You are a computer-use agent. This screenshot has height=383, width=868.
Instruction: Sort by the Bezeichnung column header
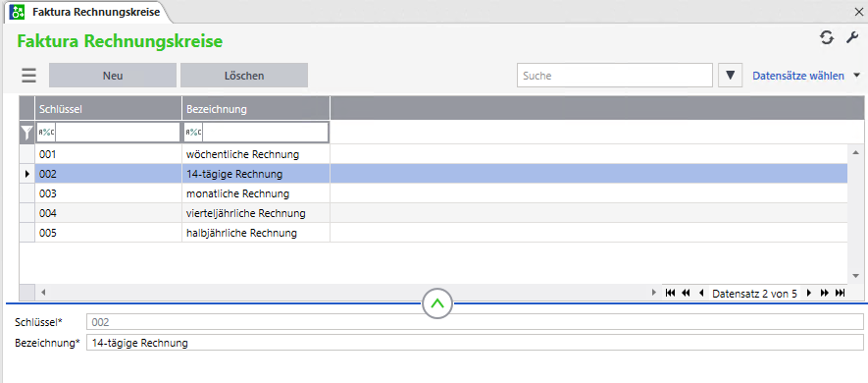(x=256, y=109)
